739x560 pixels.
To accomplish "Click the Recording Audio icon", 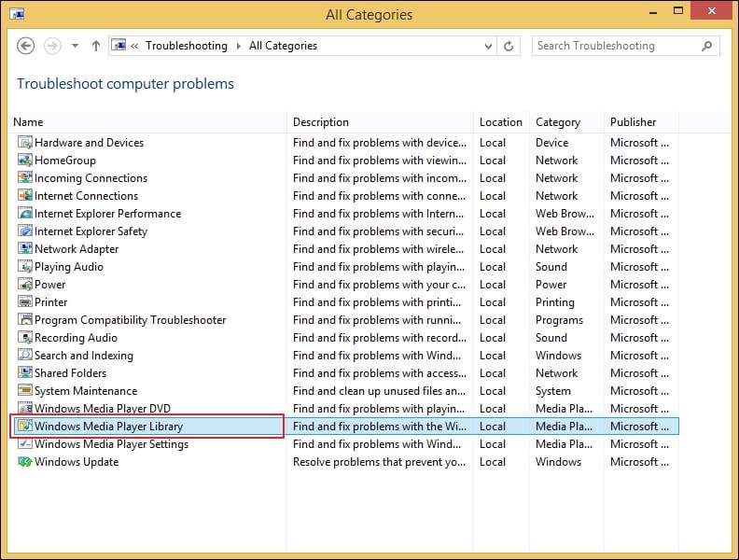I will tap(25, 338).
